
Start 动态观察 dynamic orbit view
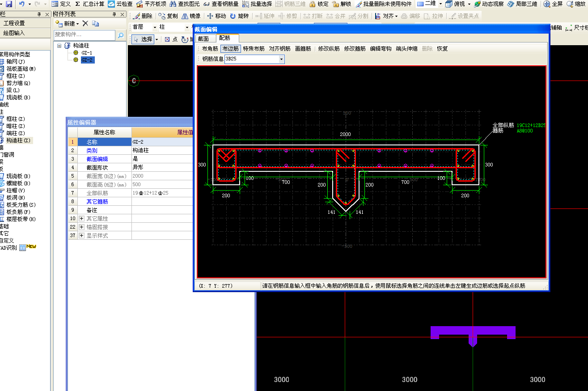point(489,4)
